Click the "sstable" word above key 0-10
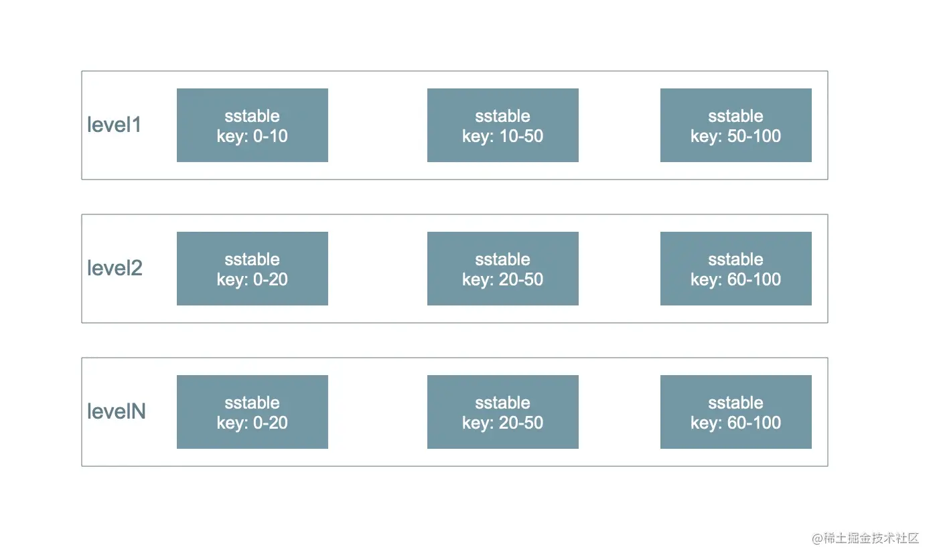The image size is (935, 560). point(253,116)
